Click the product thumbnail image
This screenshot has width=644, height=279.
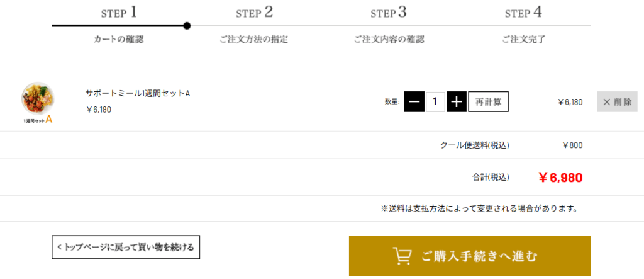point(38,101)
